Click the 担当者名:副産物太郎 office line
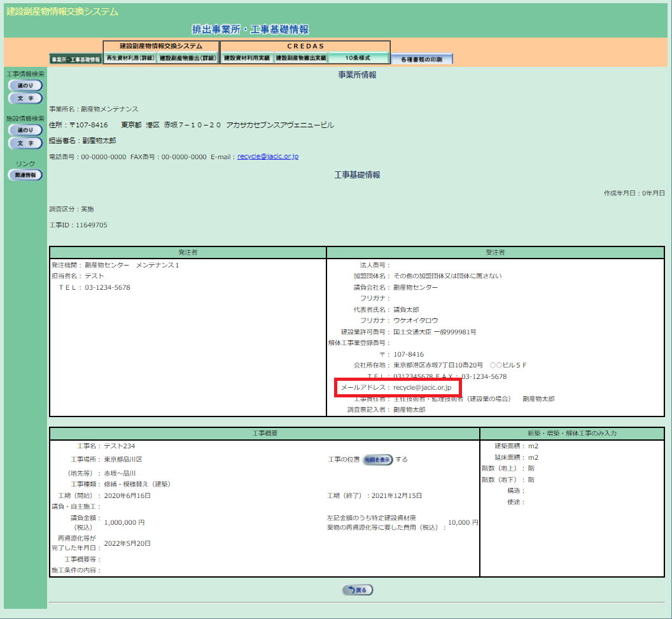Screen dimensions: 672x619 click(x=82, y=140)
